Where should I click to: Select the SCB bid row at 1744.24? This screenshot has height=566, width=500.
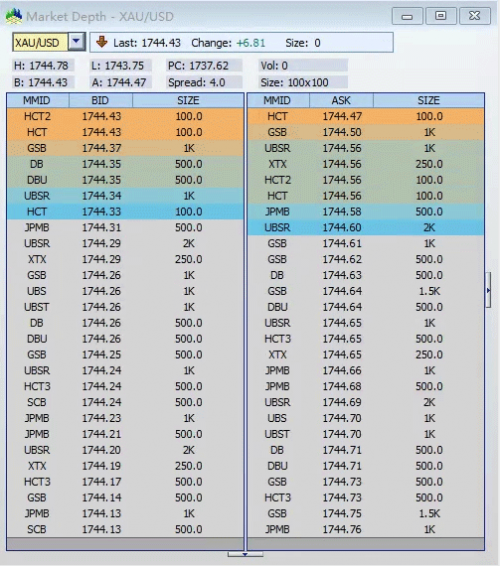click(125, 402)
